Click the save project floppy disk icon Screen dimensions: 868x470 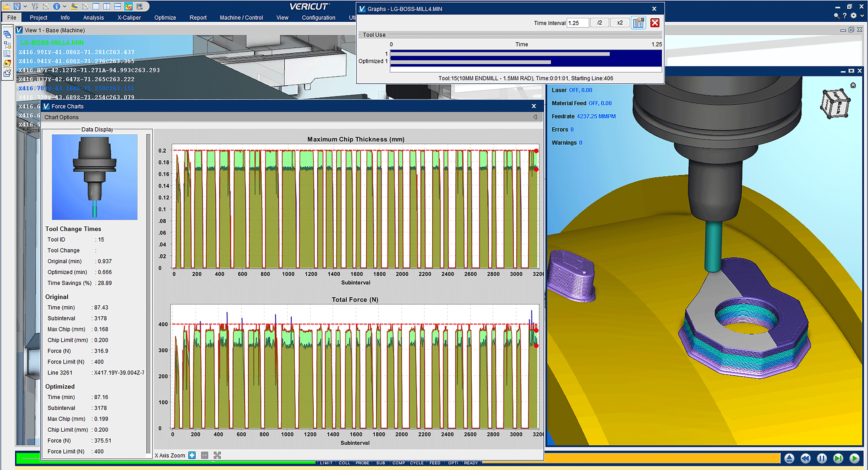coord(17,6)
